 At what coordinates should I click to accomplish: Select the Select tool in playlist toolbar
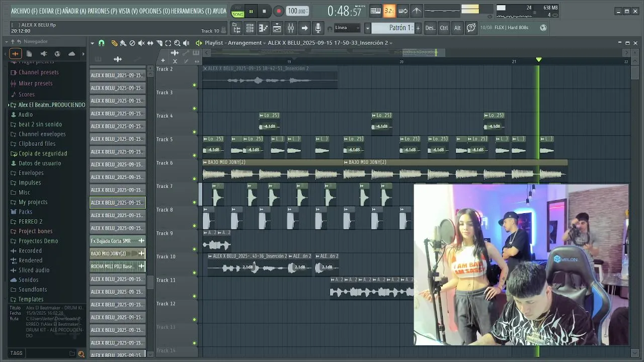tap(168, 43)
